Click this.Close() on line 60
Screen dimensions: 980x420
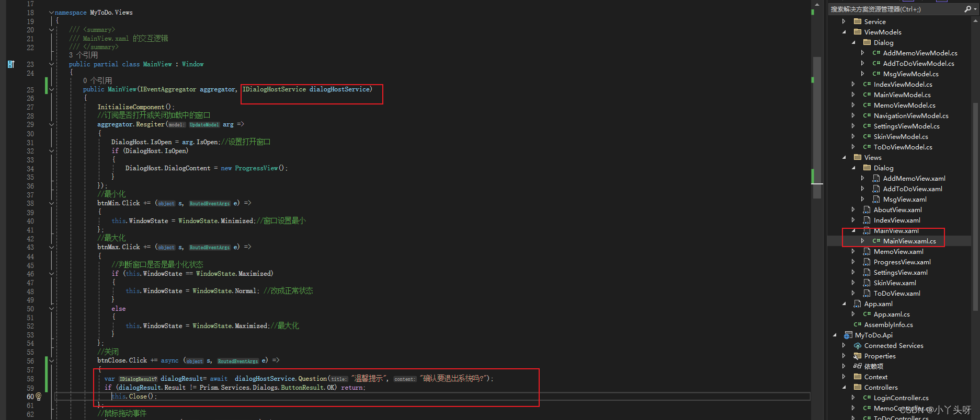coord(133,396)
